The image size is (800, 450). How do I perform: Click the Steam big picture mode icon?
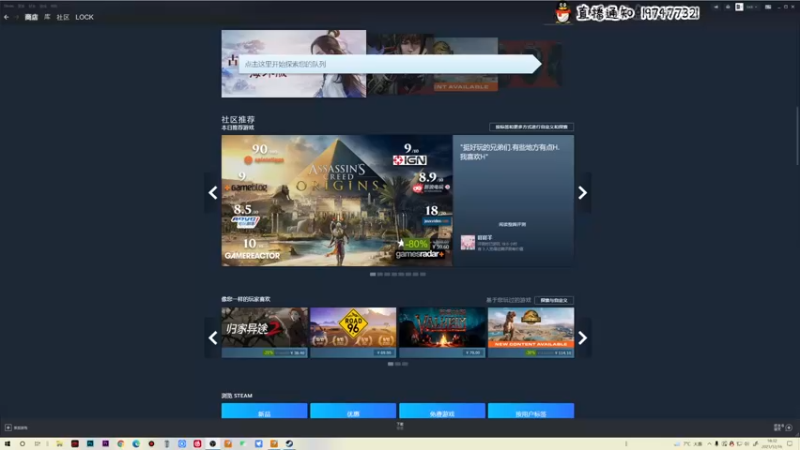click(768, 7)
